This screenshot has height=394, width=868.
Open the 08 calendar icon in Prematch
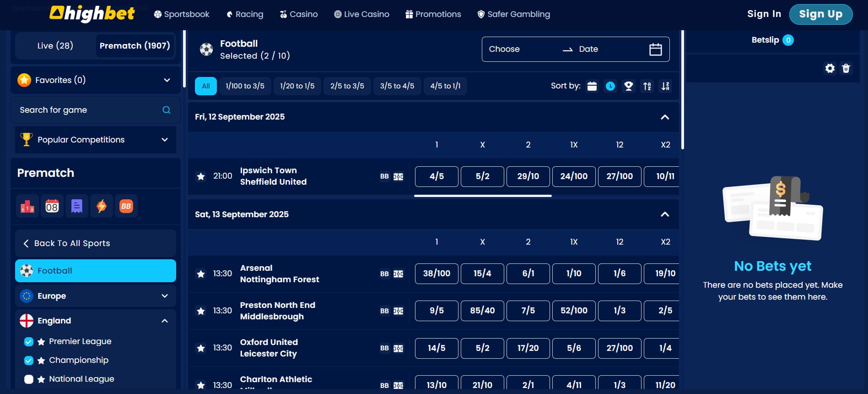52,206
